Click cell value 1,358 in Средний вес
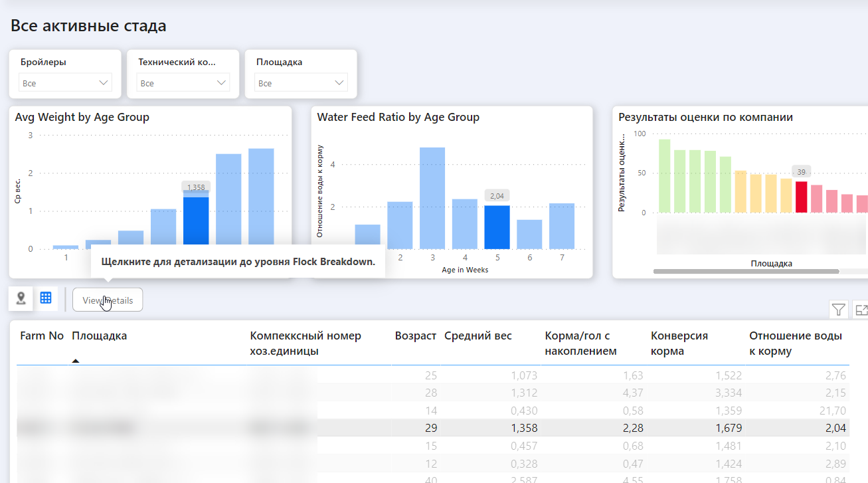The image size is (868, 483). 523,428
